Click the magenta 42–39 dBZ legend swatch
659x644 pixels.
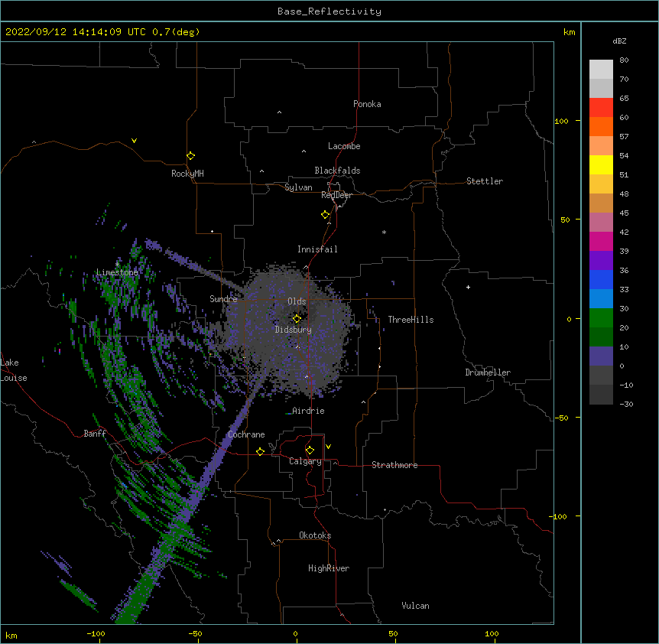click(x=601, y=241)
